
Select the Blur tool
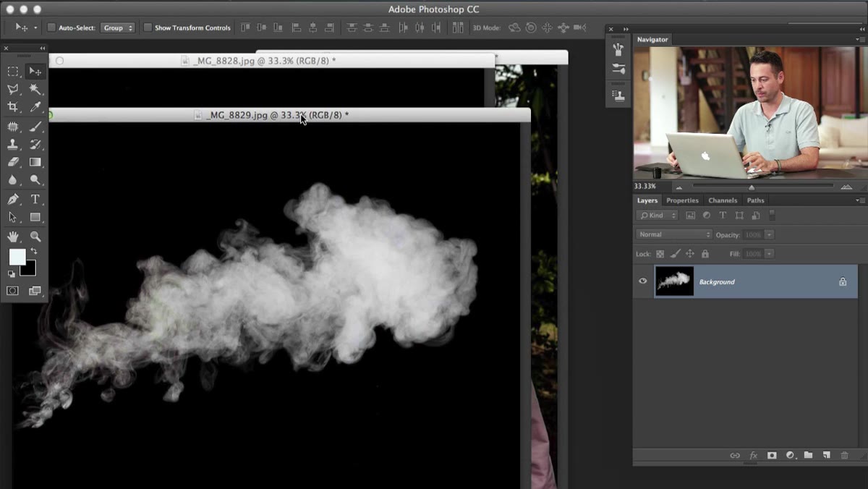pos(13,180)
